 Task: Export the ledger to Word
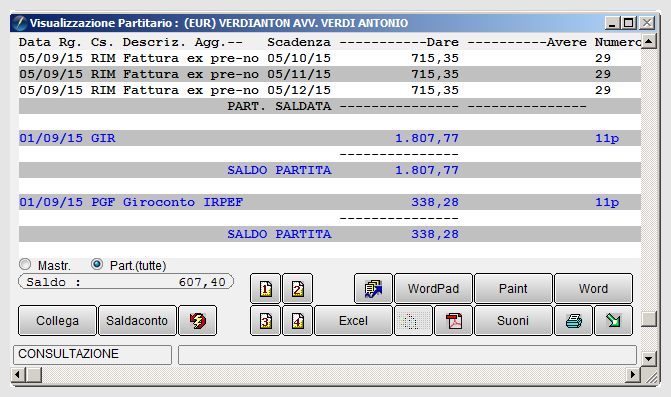593,289
